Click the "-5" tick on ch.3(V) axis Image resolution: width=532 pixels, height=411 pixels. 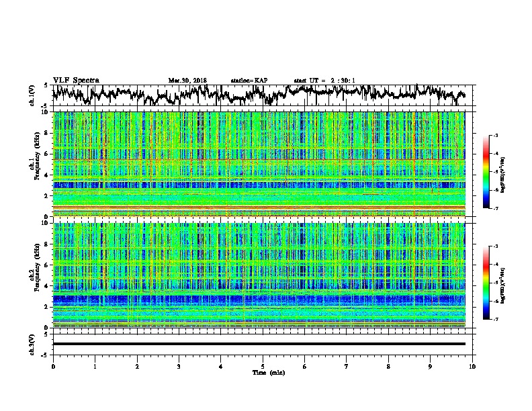[x=44, y=355]
